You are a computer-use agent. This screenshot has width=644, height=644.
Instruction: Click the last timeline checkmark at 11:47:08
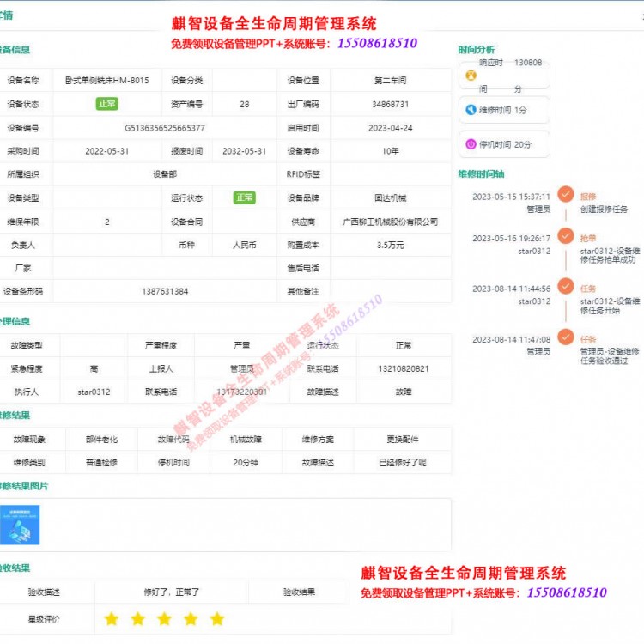coord(565,337)
